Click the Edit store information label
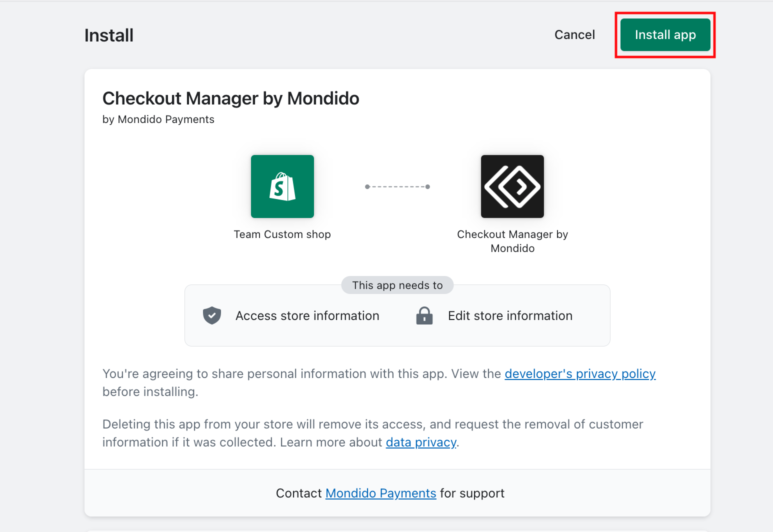Viewport: 773px width, 532px height. pos(510,316)
